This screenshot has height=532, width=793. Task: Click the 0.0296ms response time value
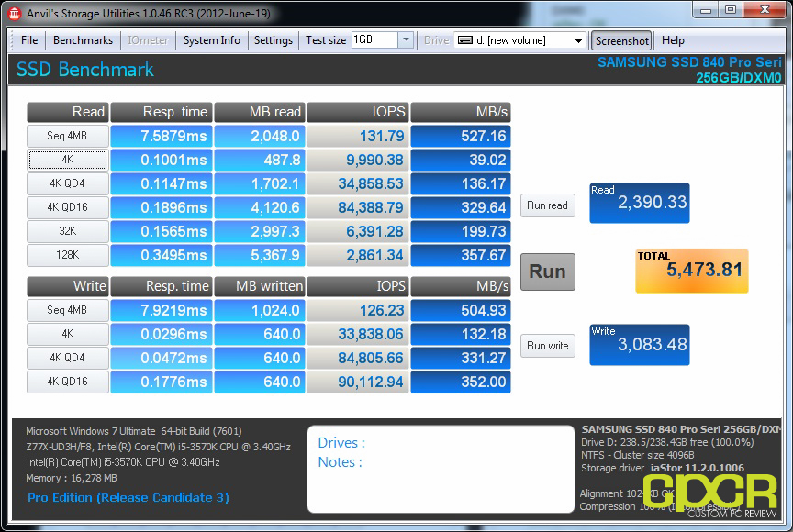tap(162, 334)
